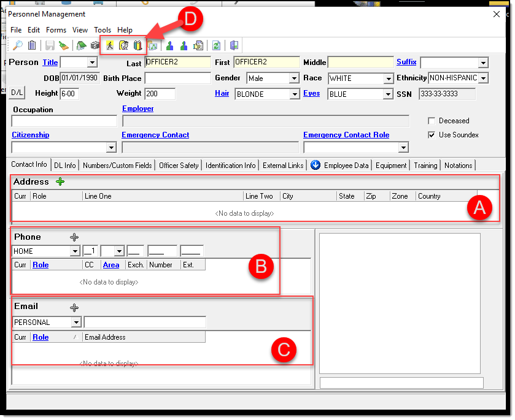Click the camera icon in toolbar
Image resolution: width=515 pixels, height=420 pixels.
(x=95, y=45)
